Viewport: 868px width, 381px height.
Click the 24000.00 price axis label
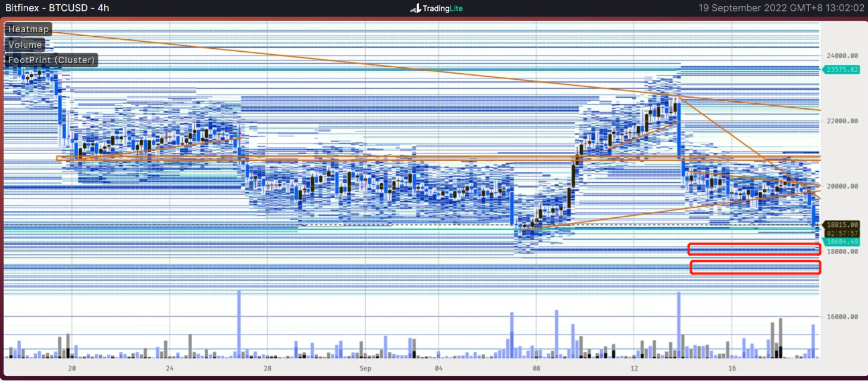tap(842, 55)
